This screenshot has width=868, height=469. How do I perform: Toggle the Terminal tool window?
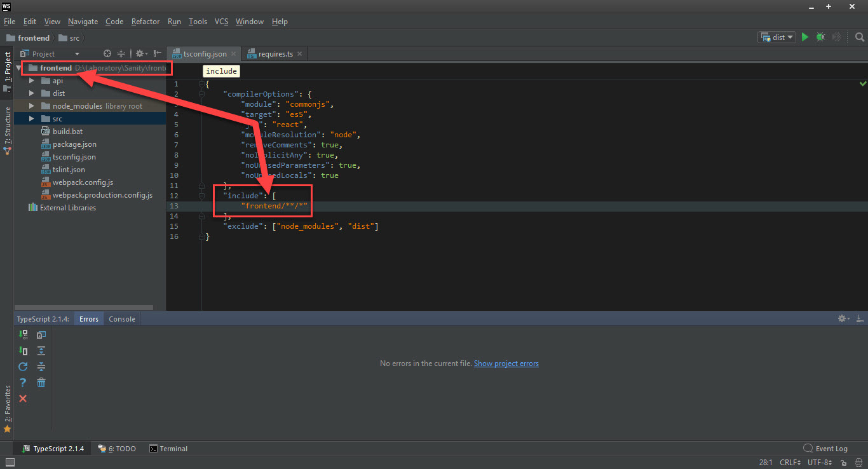tap(168, 449)
